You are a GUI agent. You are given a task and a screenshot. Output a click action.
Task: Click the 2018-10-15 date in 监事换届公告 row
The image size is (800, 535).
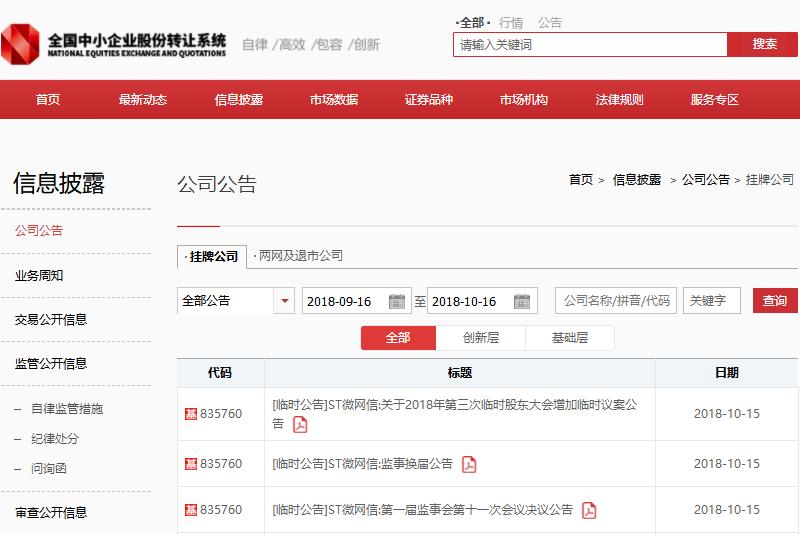point(727,464)
